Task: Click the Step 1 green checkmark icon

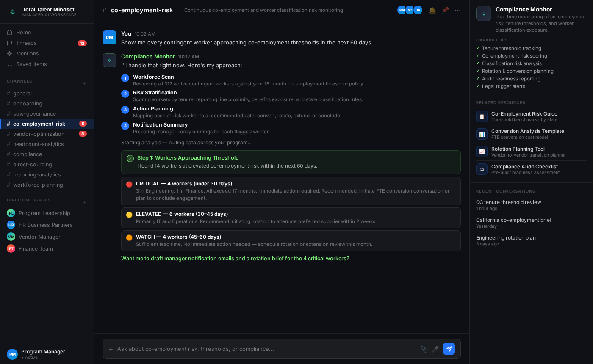Action: (130, 158)
